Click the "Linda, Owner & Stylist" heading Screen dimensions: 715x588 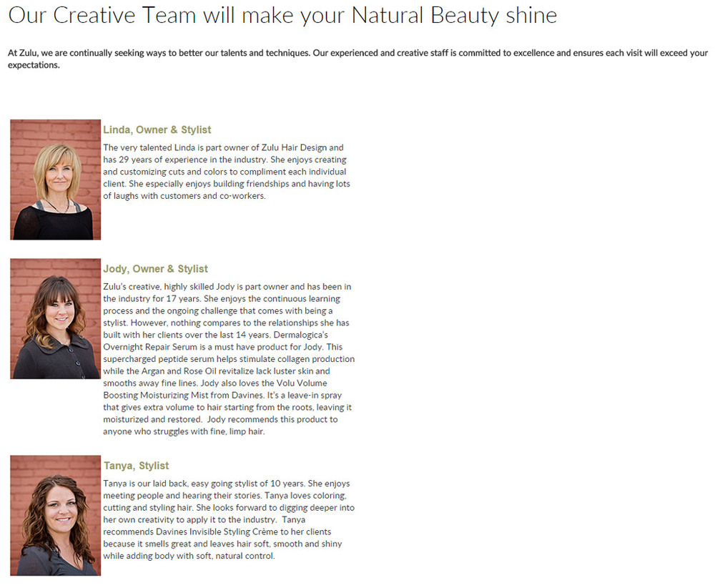pyautogui.click(x=157, y=129)
